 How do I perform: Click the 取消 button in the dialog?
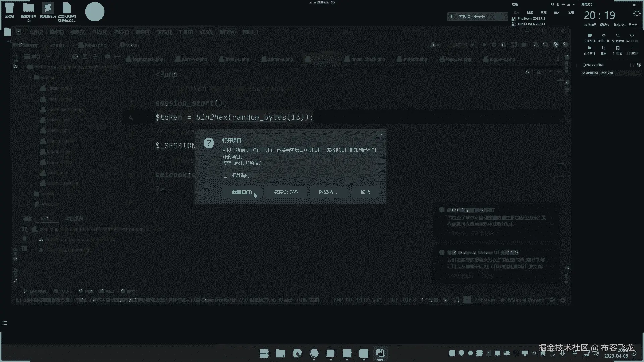pyautogui.click(x=365, y=192)
